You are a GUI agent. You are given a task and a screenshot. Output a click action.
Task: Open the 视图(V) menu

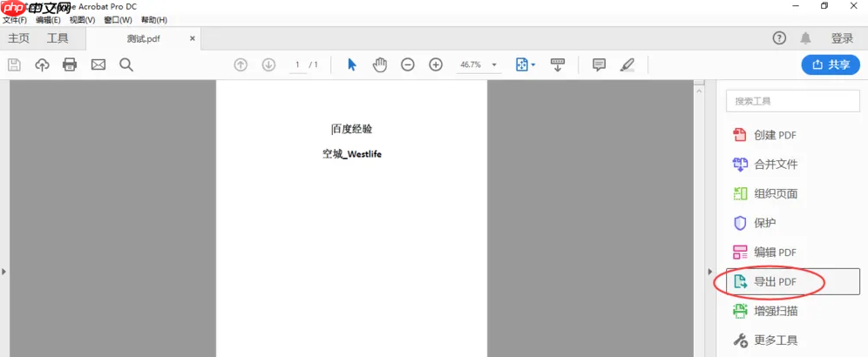(83, 20)
